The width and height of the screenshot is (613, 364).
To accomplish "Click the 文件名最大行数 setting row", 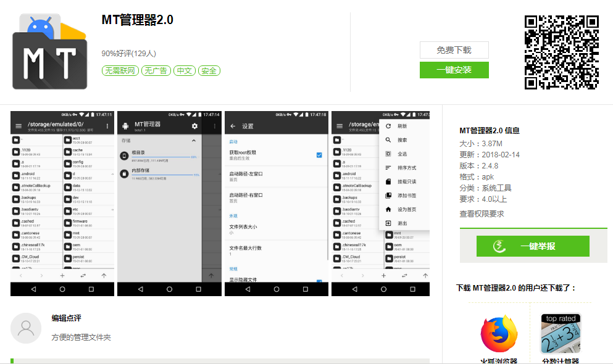I will click(276, 250).
